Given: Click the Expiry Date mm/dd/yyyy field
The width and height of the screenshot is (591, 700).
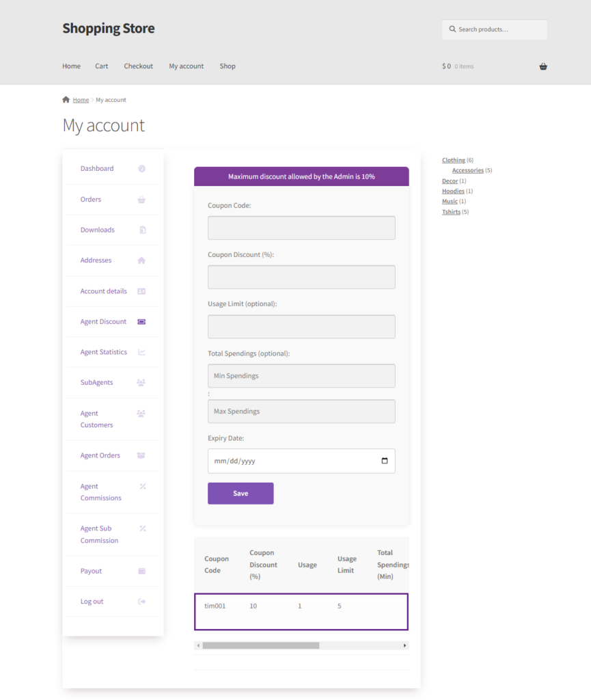Looking at the screenshot, I should click(x=301, y=461).
